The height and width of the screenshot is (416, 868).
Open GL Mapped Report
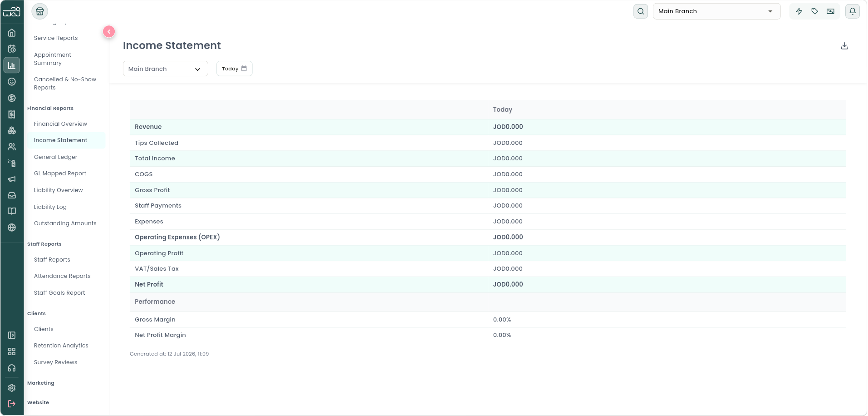tap(60, 173)
